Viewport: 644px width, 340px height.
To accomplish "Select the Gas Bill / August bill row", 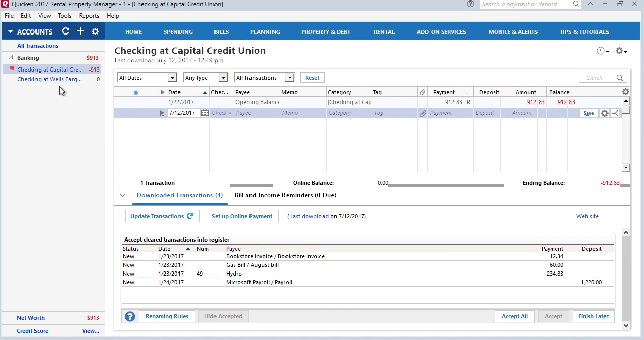I will coord(368,265).
